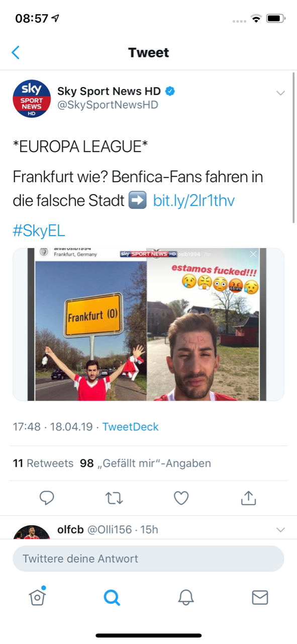
Task: Tap the @SkySportNewsHD handle
Action: coord(108,105)
